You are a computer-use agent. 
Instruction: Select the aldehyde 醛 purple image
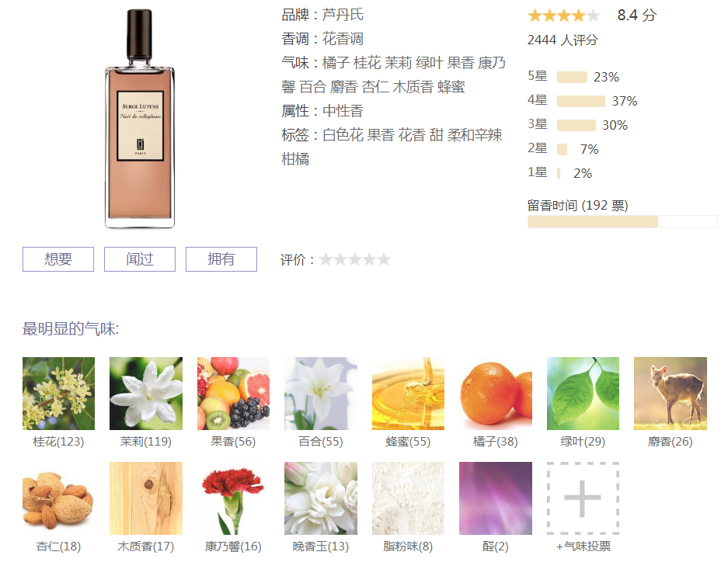[496, 498]
